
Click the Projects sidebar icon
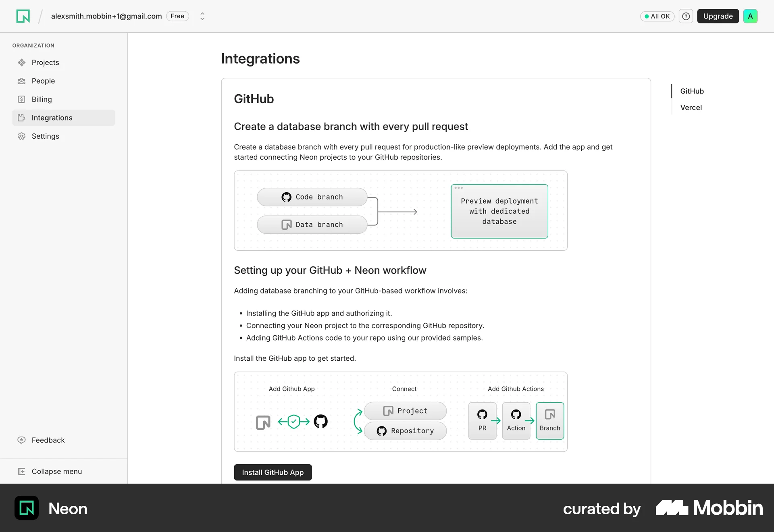click(22, 62)
